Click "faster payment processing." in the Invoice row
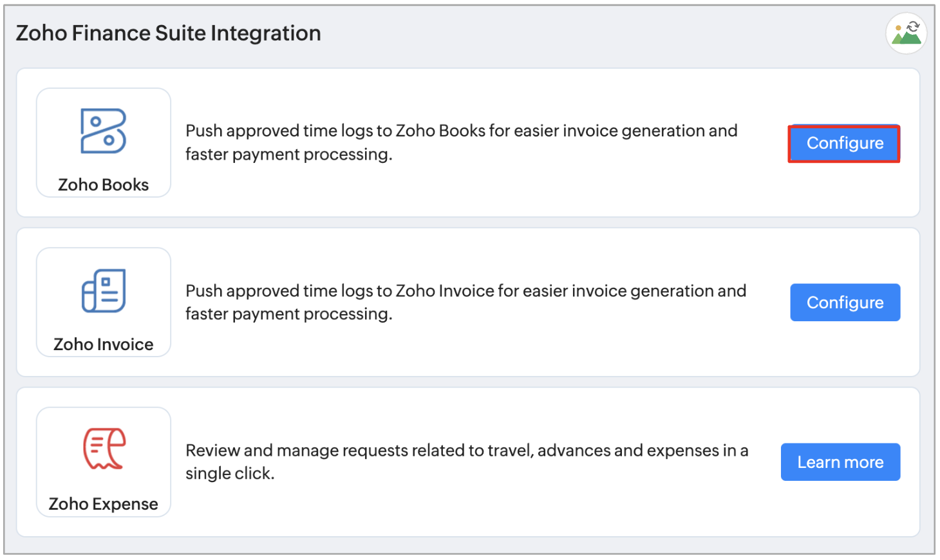940x560 pixels. (288, 314)
